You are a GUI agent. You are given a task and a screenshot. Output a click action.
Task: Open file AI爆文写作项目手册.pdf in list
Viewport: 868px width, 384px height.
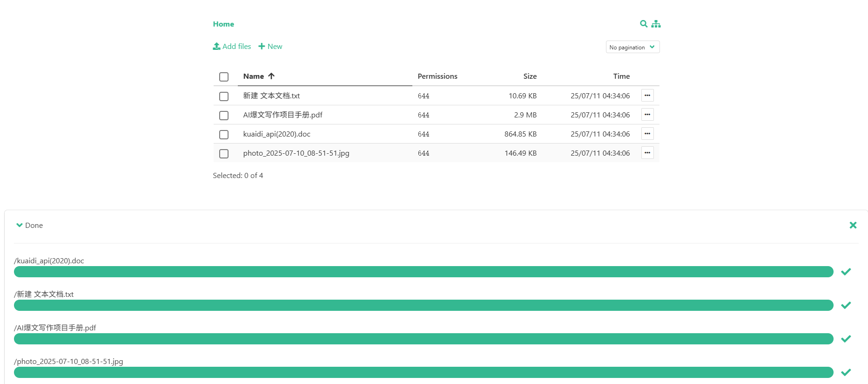click(x=283, y=115)
